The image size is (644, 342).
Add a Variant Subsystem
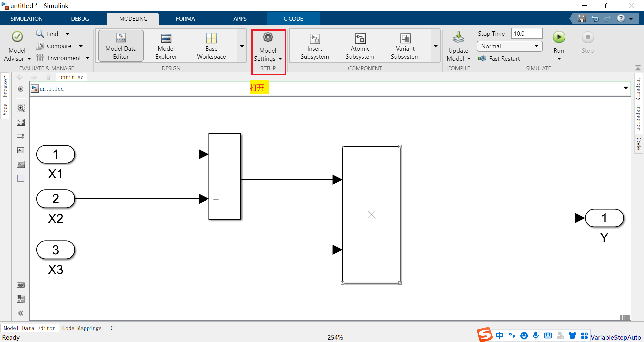click(405, 46)
